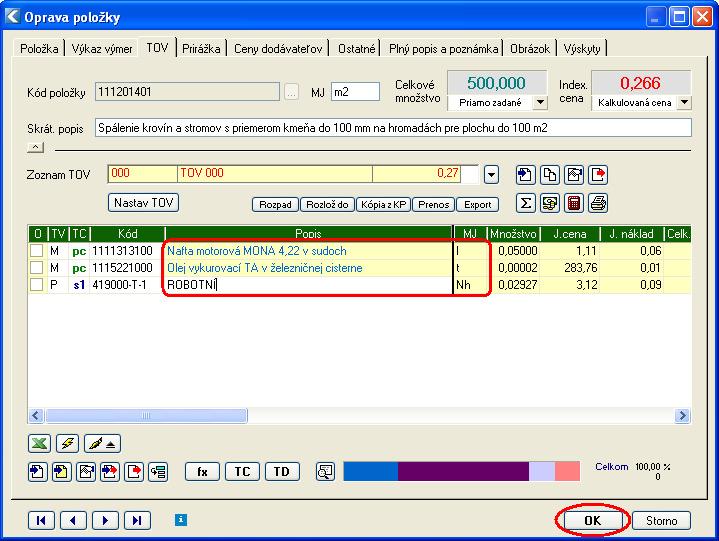Click the Kópia z KP button
Image resolution: width=719 pixels, height=541 pixels.
[x=384, y=204]
